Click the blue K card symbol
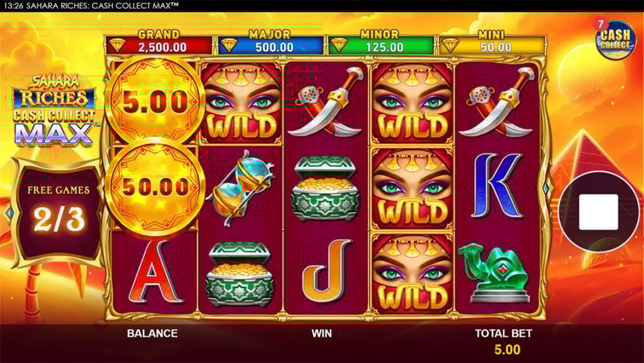644x363 pixels. pos(497,185)
